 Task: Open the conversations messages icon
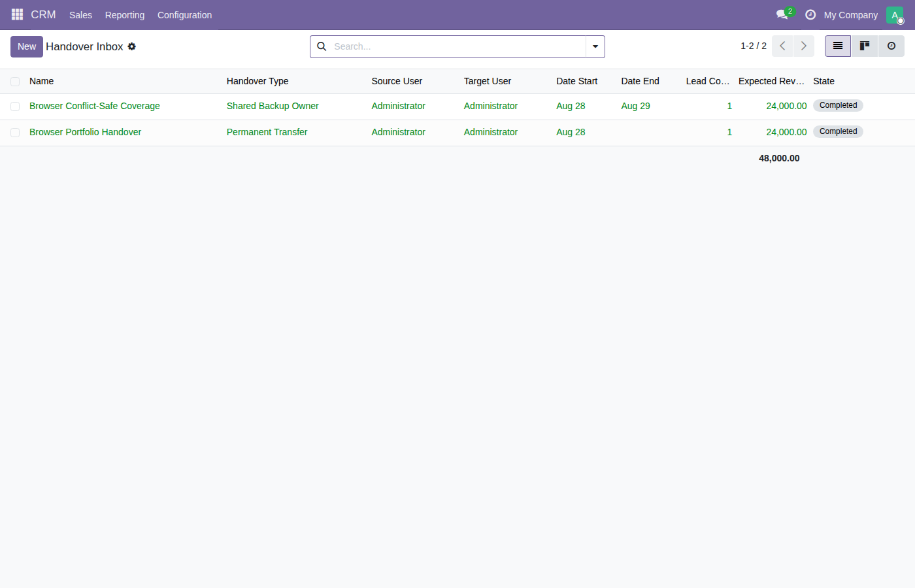782,14
